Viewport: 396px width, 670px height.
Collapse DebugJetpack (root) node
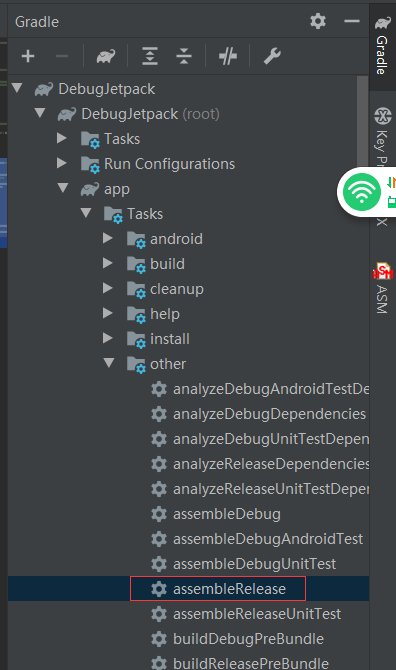tap(40, 113)
